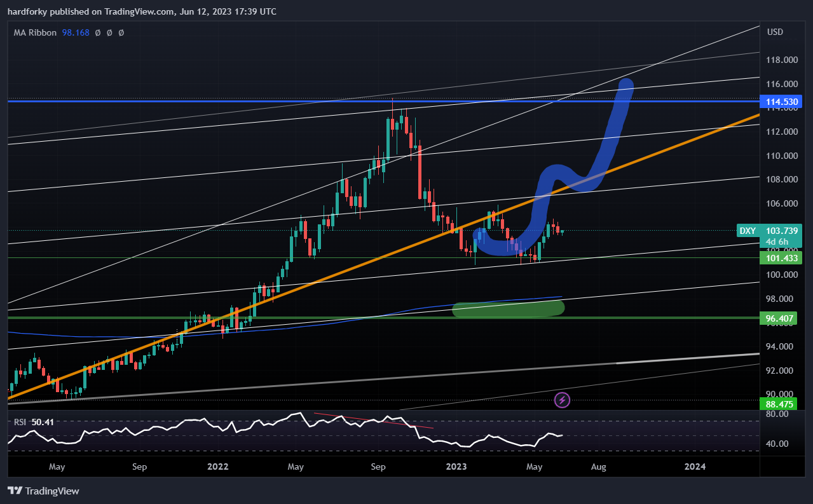Select the red RSI divergence line

tap(375, 420)
